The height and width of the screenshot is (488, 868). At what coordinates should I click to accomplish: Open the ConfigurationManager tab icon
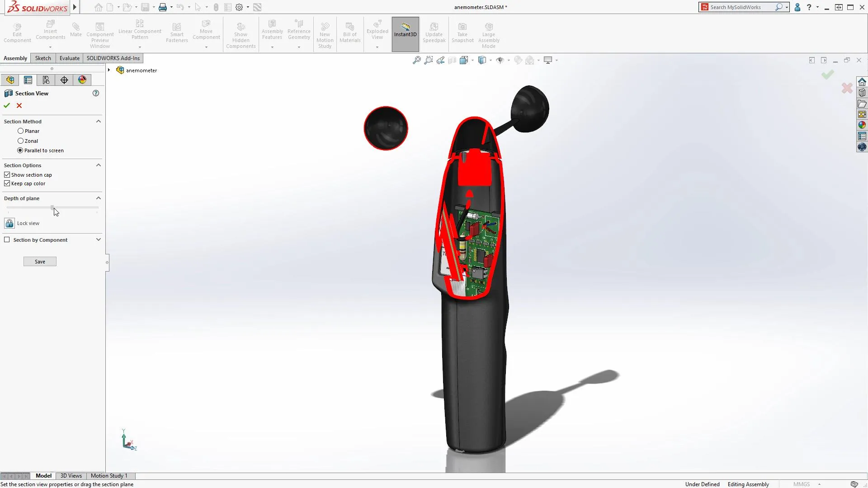pyautogui.click(x=46, y=80)
